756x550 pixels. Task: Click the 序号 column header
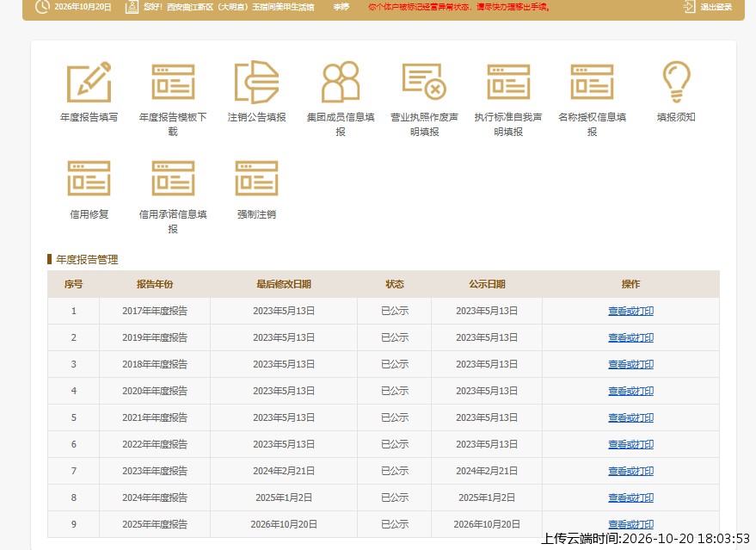click(x=73, y=284)
